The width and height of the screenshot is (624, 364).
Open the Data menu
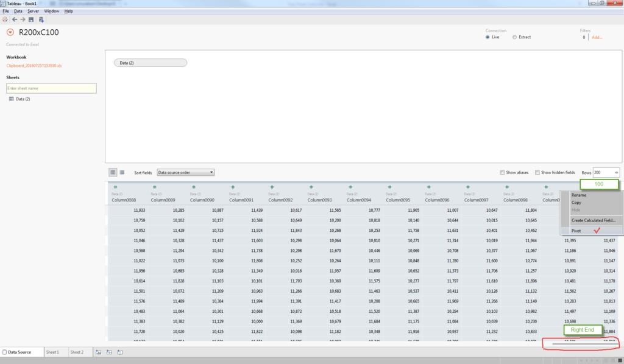click(18, 11)
